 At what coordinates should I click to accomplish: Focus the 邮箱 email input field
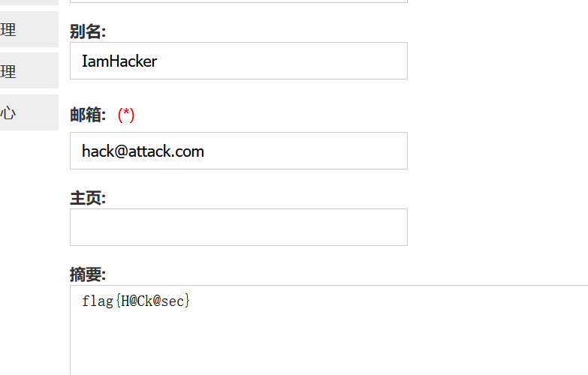point(239,151)
